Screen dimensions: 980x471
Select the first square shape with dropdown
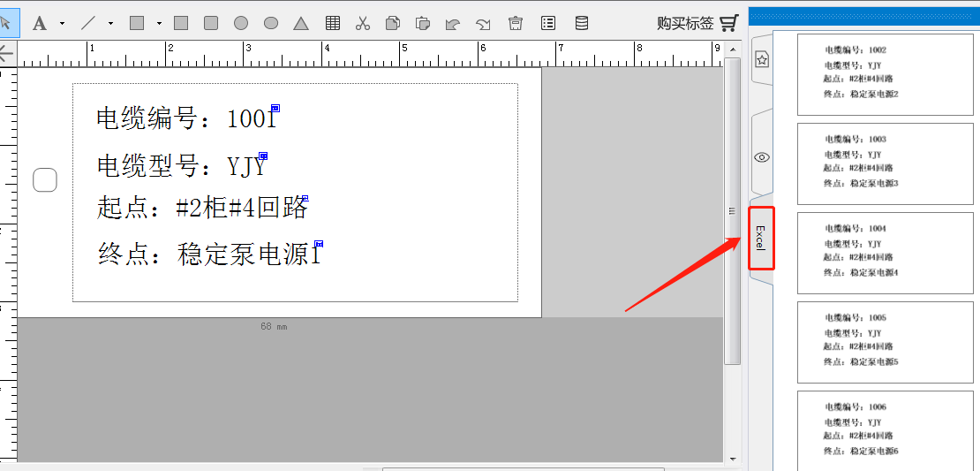click(137, 24)
